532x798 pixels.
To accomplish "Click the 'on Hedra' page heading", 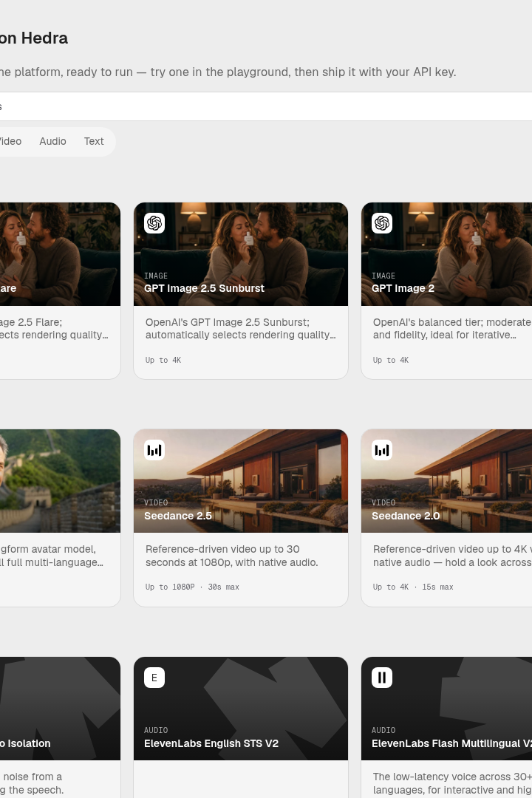I will coord(33,38).
